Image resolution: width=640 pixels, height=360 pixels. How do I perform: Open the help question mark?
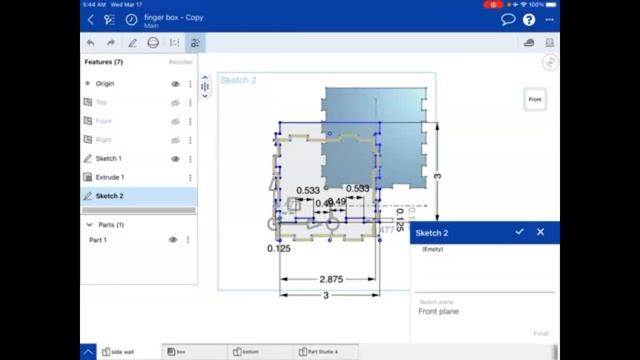click(529, 20)
